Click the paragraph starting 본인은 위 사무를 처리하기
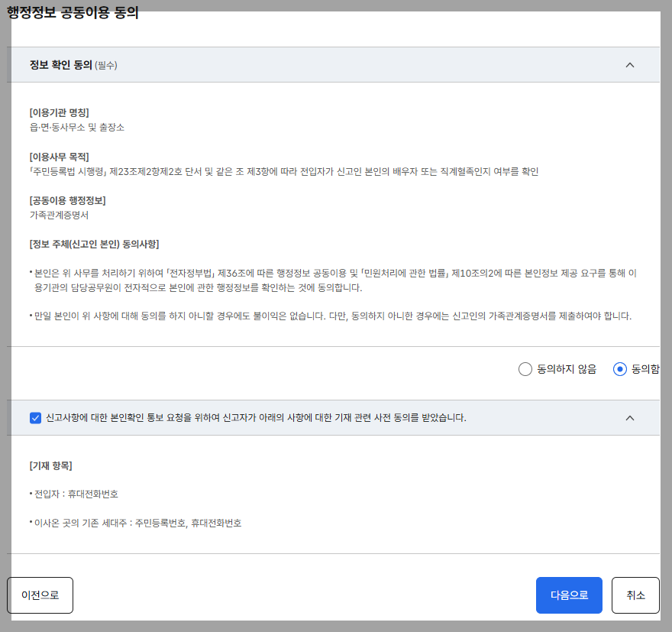 coord(333,280)
